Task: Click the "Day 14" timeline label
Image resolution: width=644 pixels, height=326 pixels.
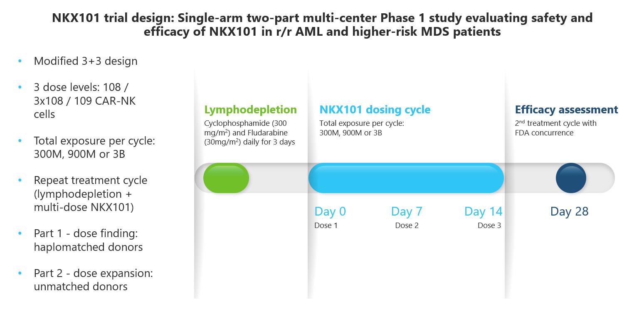Action: (x=483, y=211)
